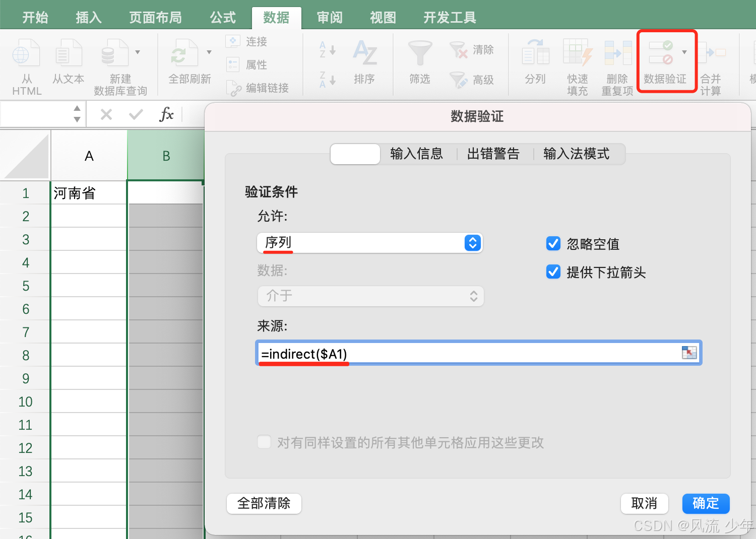Click cell B1 in the sheet
Screen dimensions: 756x539
166,192
